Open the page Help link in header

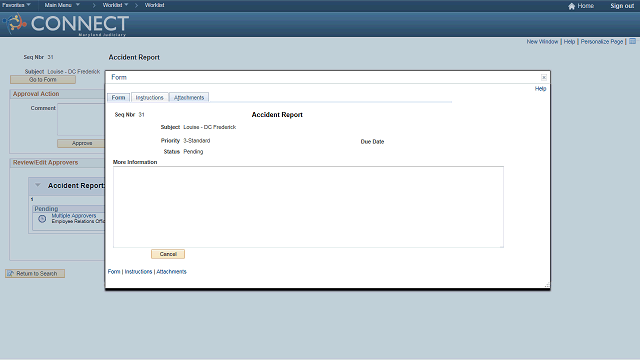(569, 42)
